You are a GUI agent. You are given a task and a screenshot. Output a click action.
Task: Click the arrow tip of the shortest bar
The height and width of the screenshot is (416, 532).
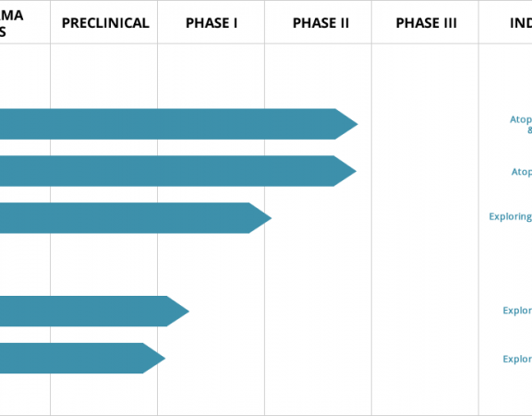click(154, 359)
